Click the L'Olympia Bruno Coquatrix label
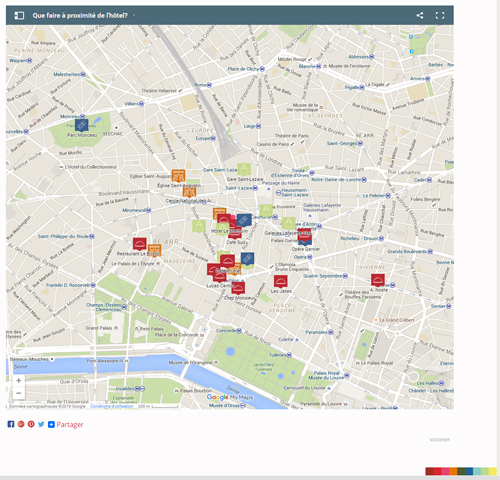The height and width of the screenshot is (480, 500). [x=291, y=267]
